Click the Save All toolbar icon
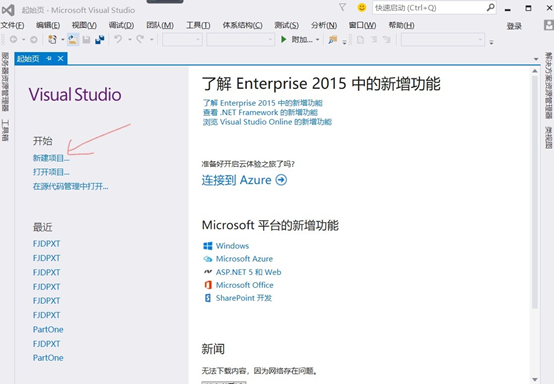 pos(100,40)
